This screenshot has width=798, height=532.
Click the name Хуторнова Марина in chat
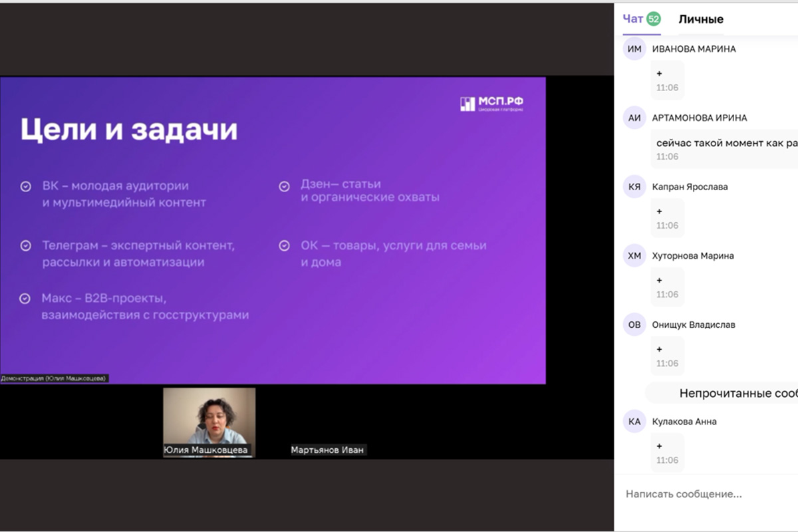pos(694,256)
